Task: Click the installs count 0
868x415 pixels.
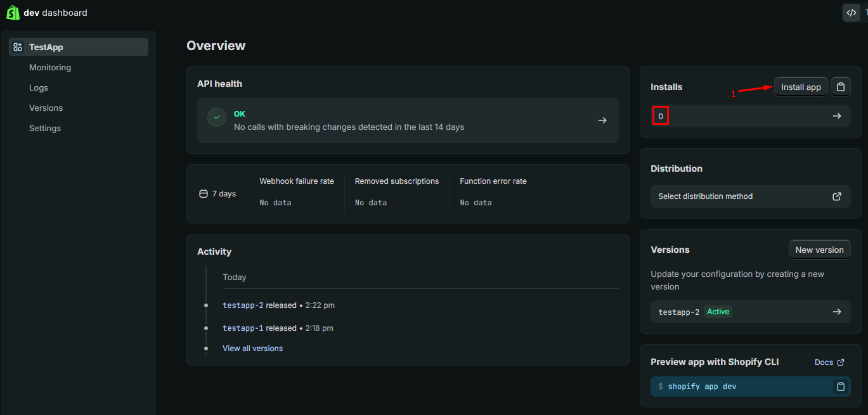Action: [x=661, y=116]
